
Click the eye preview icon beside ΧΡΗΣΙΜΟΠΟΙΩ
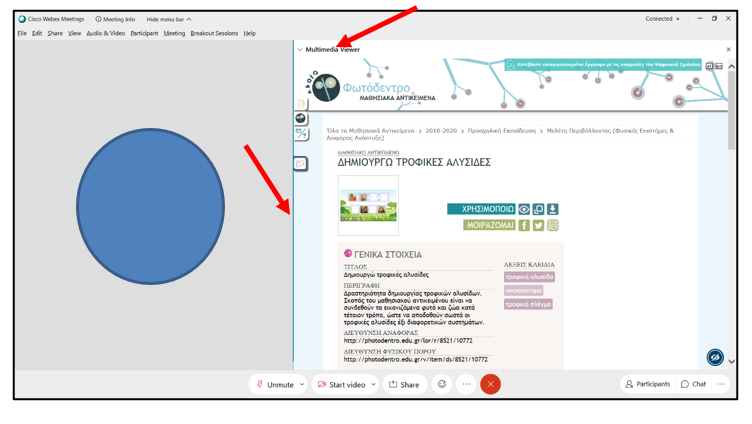tap(524, 210)
